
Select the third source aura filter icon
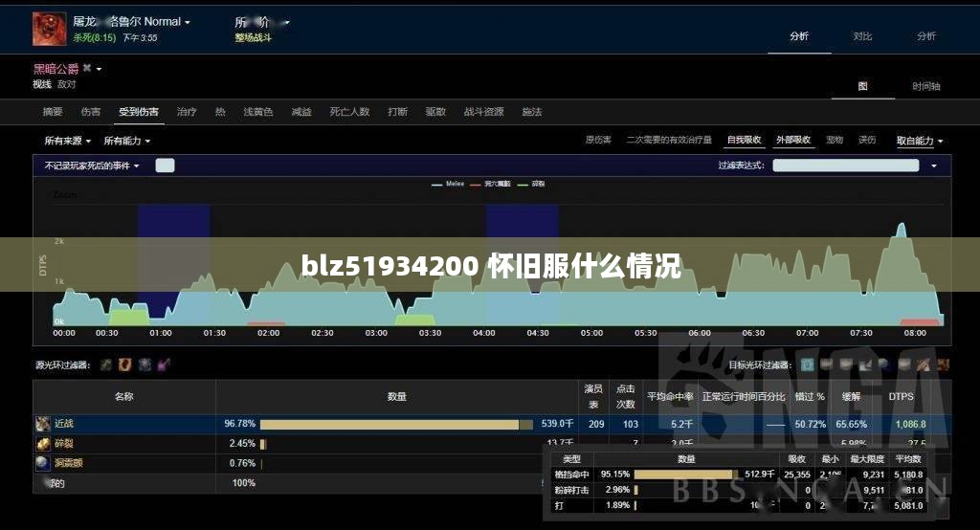(145, 364)
